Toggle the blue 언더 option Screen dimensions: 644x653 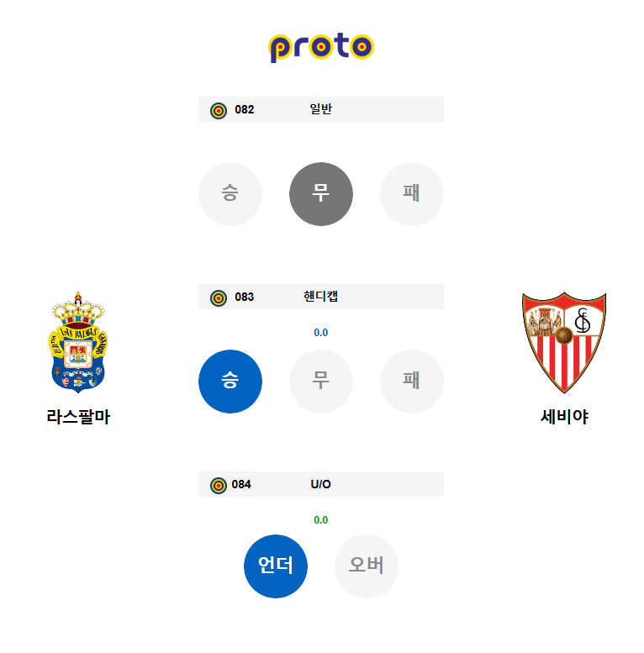pyautogui.click(x=276, y=566)
